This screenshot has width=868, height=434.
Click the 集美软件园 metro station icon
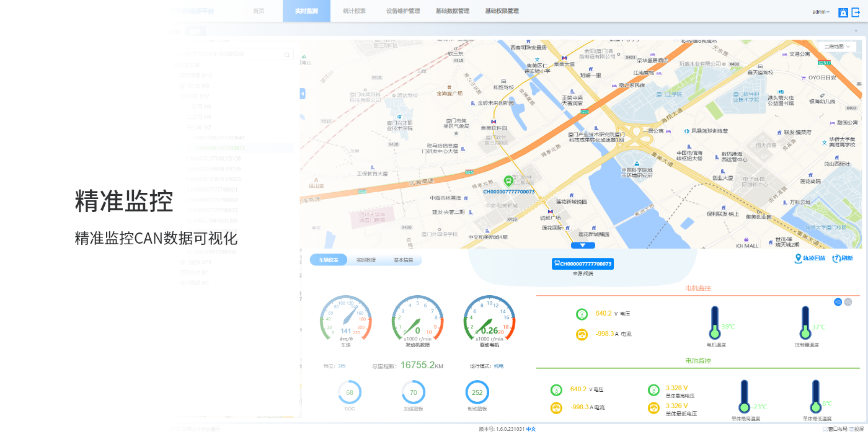coord(494,122)
